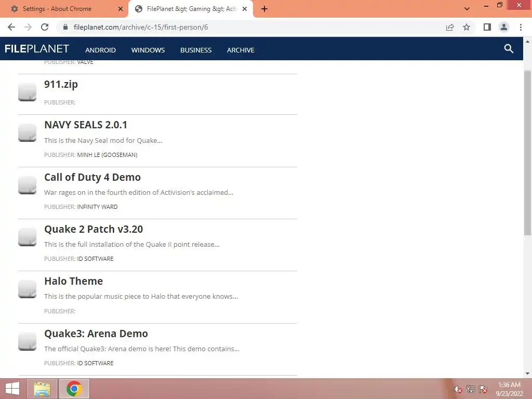Image resolution: width=532 pixels, height=399 pixels.
Task: Share this page icon in address bar
Action: pyautogui.click(x=450, y=27)
